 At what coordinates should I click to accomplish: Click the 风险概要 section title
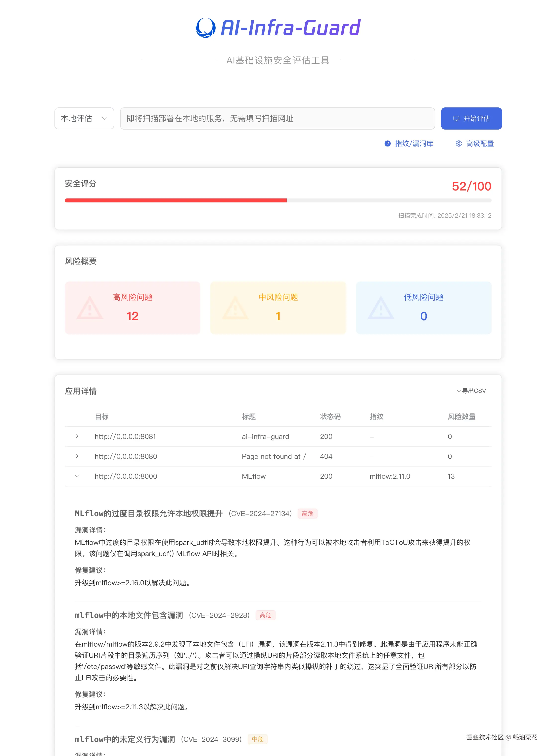pos(81,261)
